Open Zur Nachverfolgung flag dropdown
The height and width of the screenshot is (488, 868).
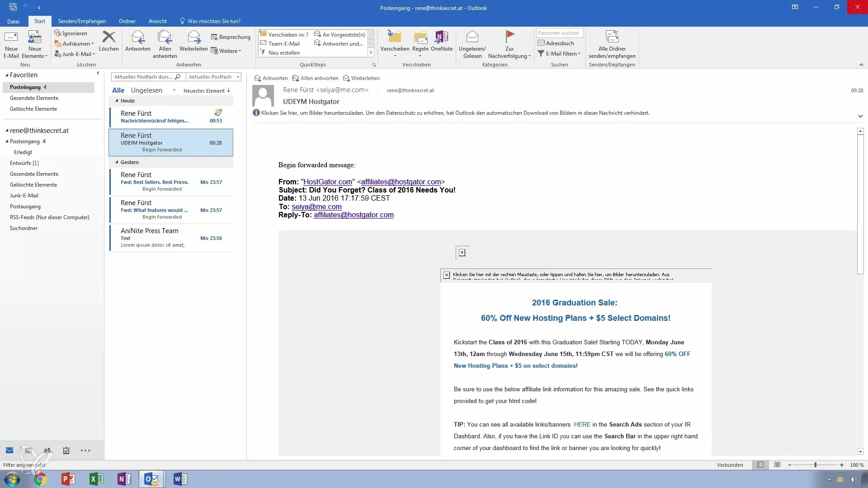pyautogui.click(x=509, y=44)
